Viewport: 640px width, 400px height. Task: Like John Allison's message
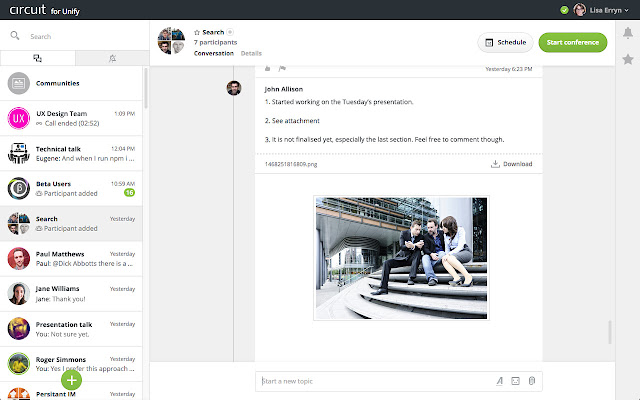[x=268, y=69]
